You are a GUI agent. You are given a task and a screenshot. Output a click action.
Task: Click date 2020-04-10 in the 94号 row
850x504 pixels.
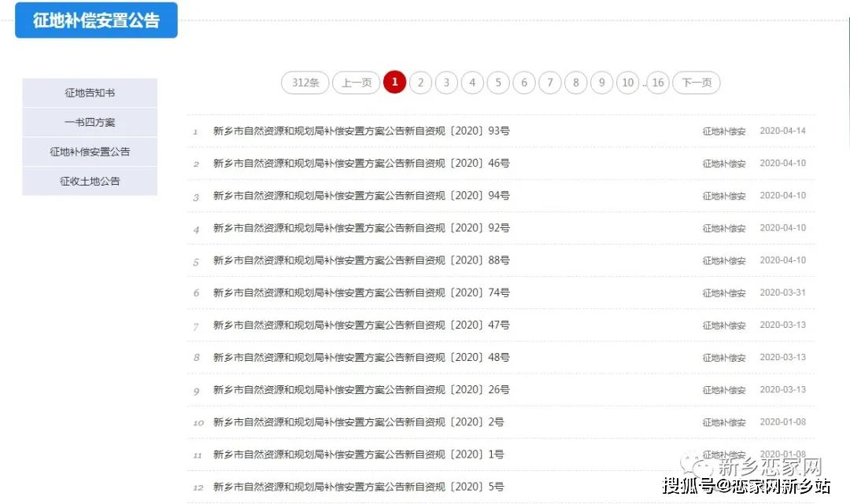click(783, 196)
